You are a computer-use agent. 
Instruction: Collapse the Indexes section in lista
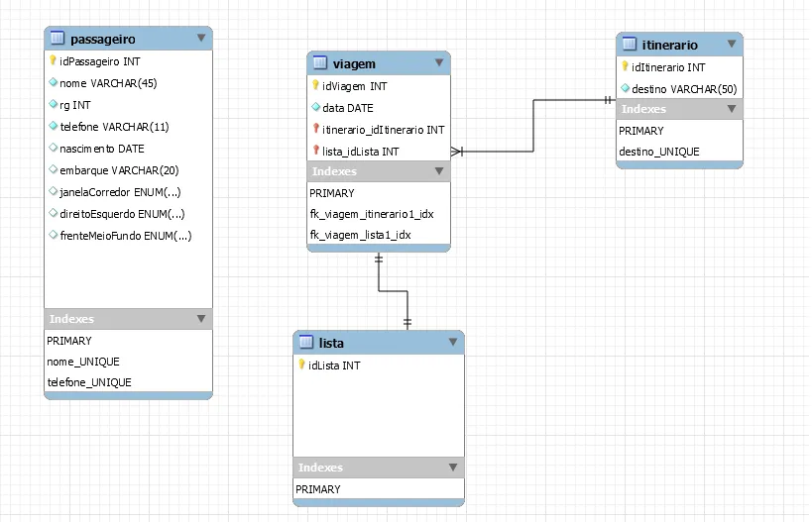[x=452, y=468]
